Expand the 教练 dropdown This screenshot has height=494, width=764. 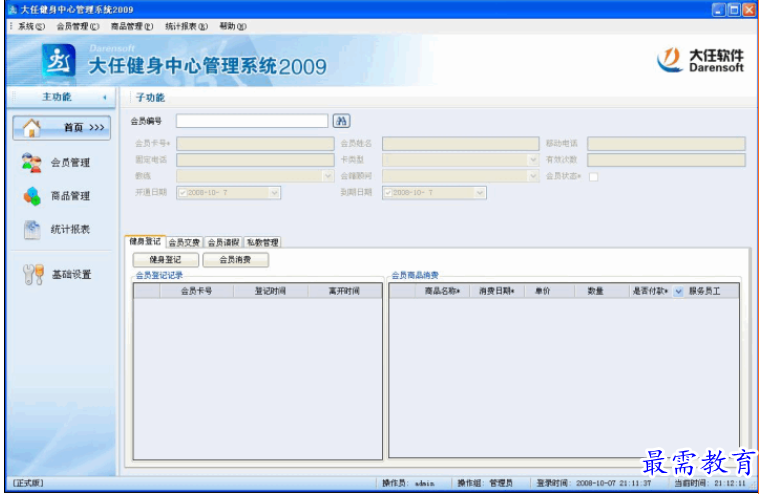coord(328,176)
